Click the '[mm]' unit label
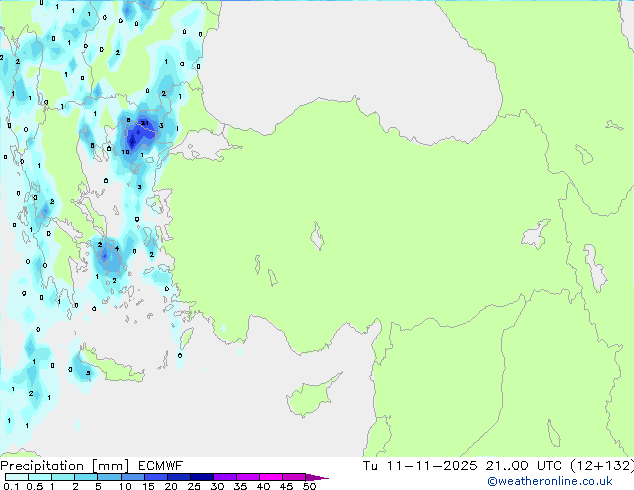This screenshot has width=634, height=490. point(110,466)
